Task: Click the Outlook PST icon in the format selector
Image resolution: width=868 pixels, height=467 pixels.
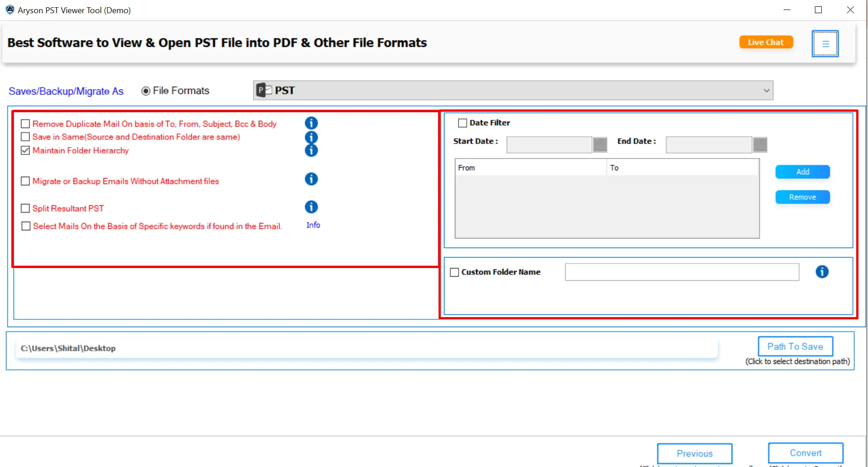Action: [262, 90]
